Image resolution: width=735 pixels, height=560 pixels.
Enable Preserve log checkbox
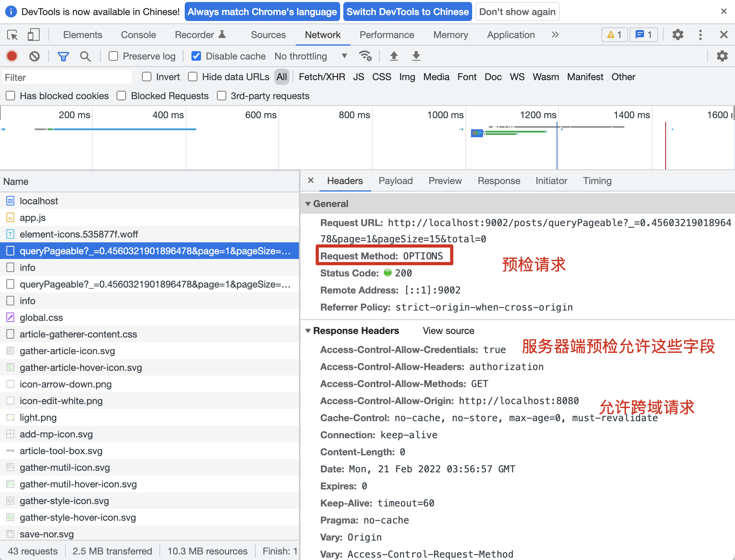pyautogui.click(x=113, y=56)
